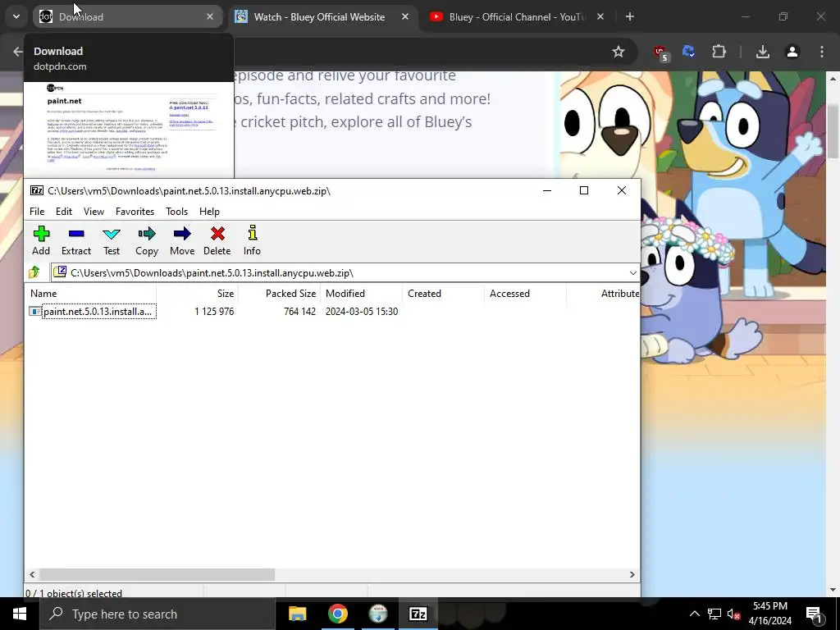Click the 2024-03-05 15:30 modified date cell
The image size is (840, 630).
362,312
